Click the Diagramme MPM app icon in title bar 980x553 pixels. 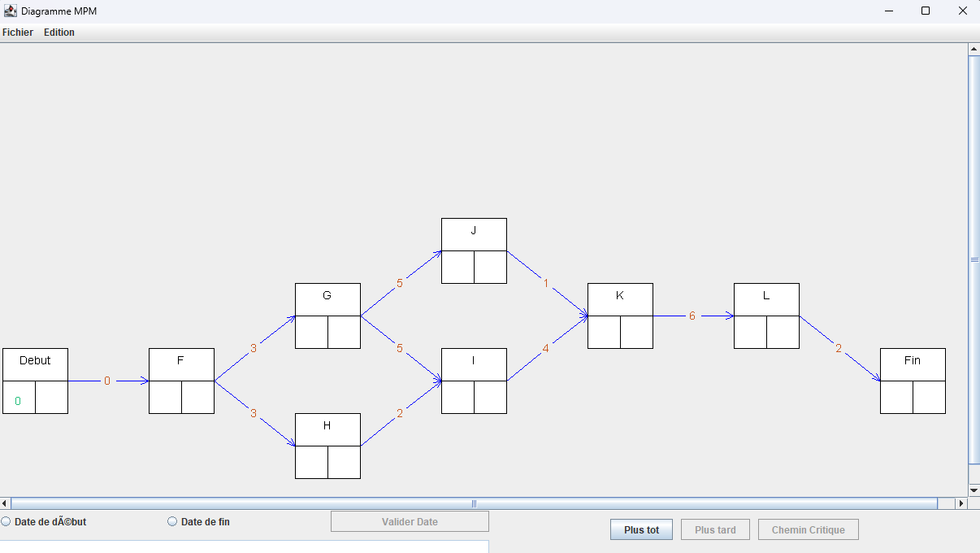tap(11, 11)
